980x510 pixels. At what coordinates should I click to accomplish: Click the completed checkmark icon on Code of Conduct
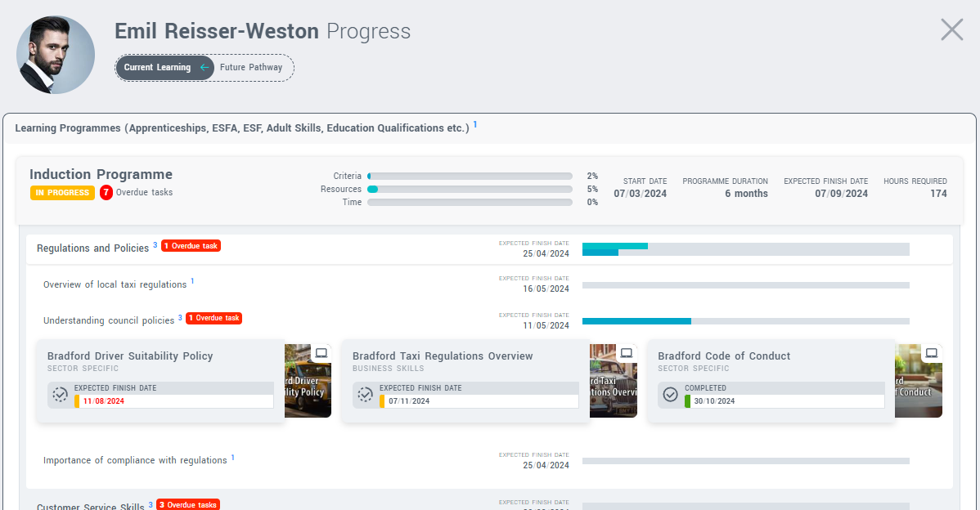coord(670,395)
